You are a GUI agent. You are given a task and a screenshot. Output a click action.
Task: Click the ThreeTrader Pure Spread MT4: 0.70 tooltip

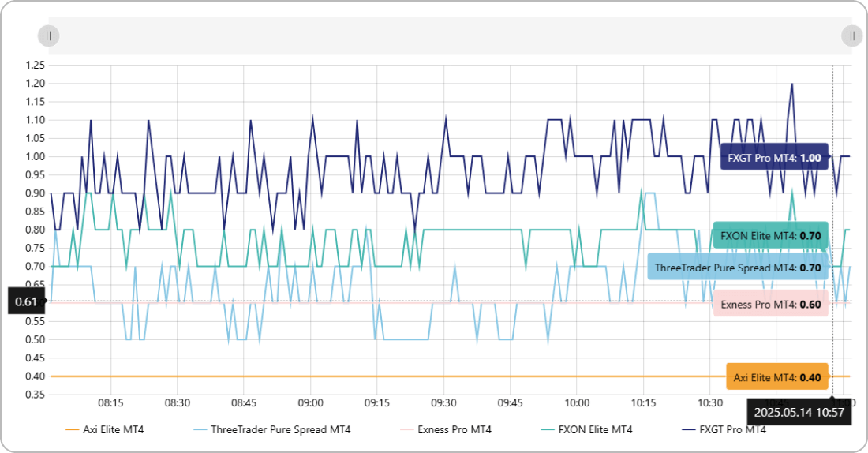pos(738,268)
